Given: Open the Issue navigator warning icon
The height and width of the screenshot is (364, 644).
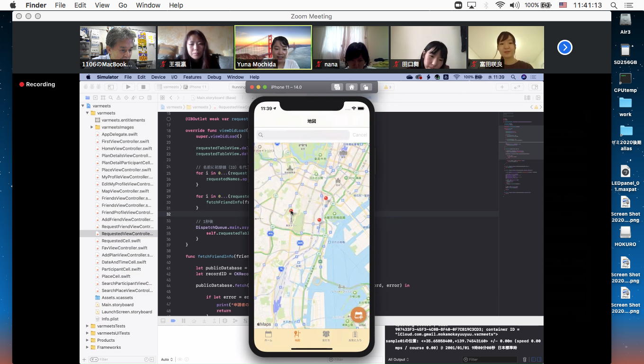Looking at the screenshot, I should [118, 98].
